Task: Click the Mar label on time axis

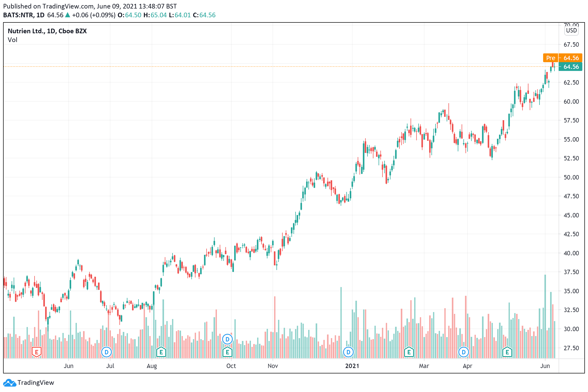Action: tap(424, 366)
